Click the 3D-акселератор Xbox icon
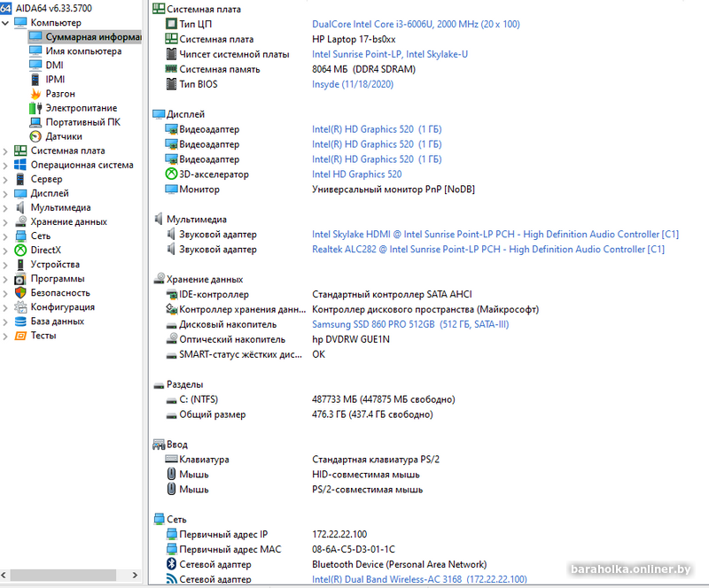709x588 pixels. (x=171, y=174)
